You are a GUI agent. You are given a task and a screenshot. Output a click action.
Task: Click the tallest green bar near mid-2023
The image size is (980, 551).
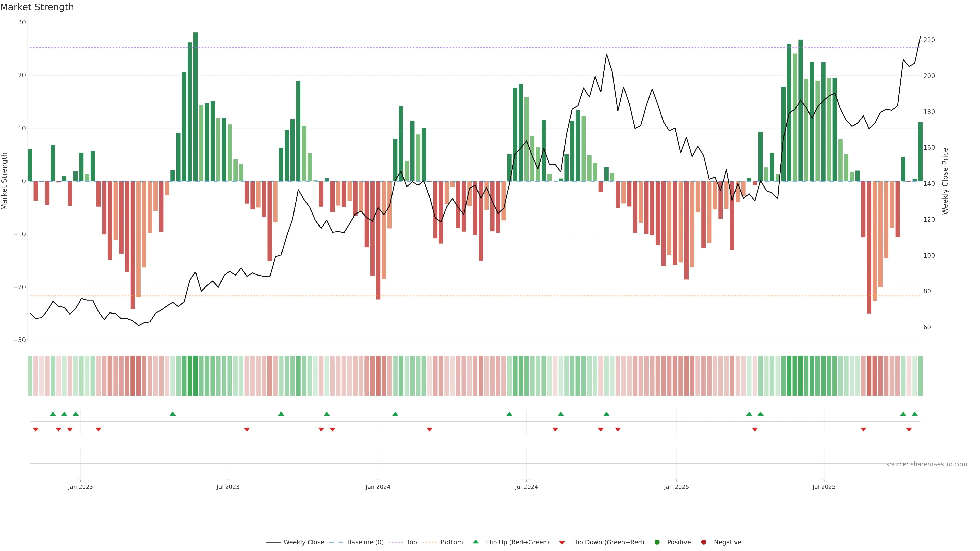pos(195,106)
